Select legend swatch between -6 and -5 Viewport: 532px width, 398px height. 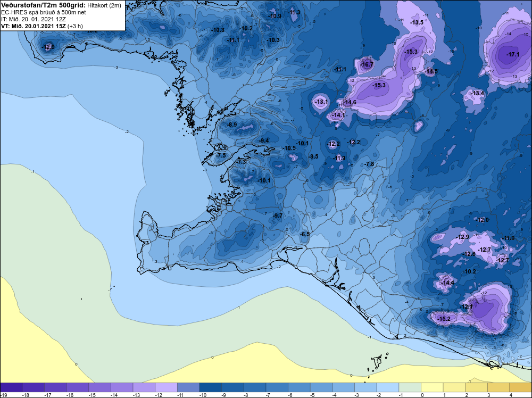click(x=299, y=387)
